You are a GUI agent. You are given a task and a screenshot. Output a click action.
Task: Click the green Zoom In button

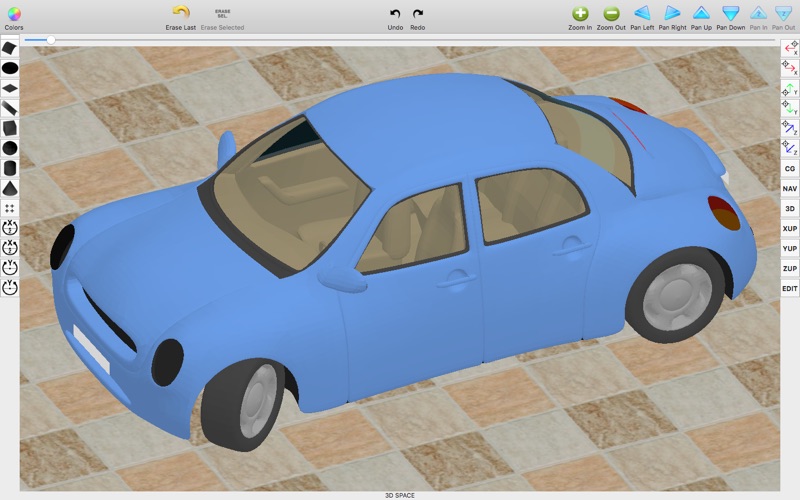coord(580,14)
